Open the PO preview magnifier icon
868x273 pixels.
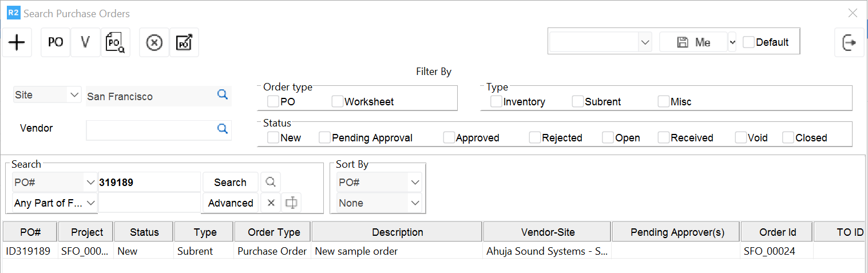116,42
